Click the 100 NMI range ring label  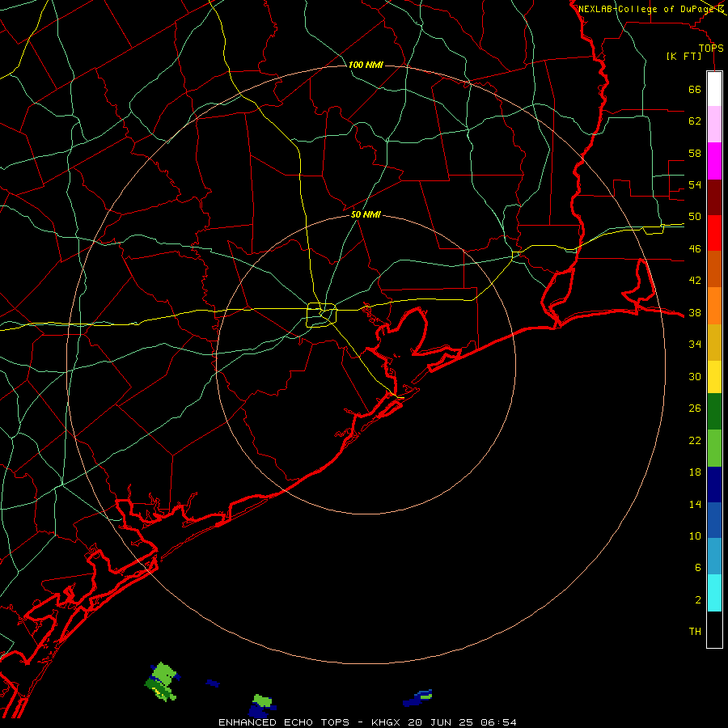[x=366, y=65]
